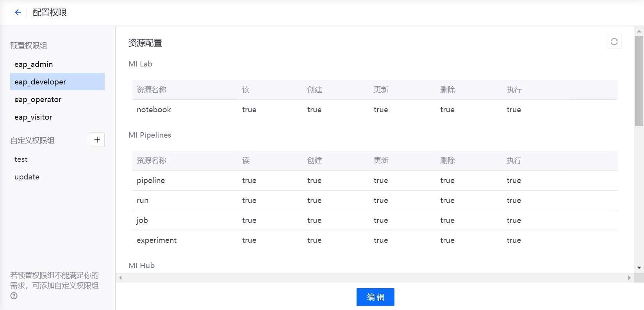Click the vertical scrollbar up arrow
The width and height of the screenshot is (644, 310).
point(639,31)
